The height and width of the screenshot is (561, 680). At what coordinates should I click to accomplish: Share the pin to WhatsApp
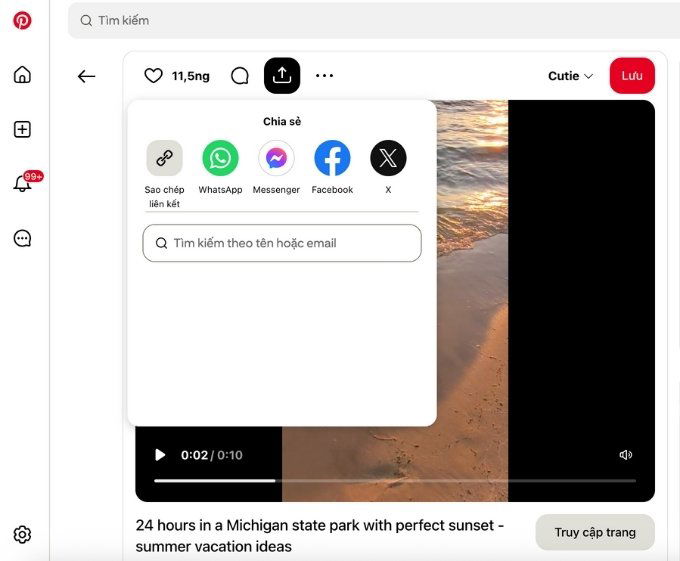220,159
